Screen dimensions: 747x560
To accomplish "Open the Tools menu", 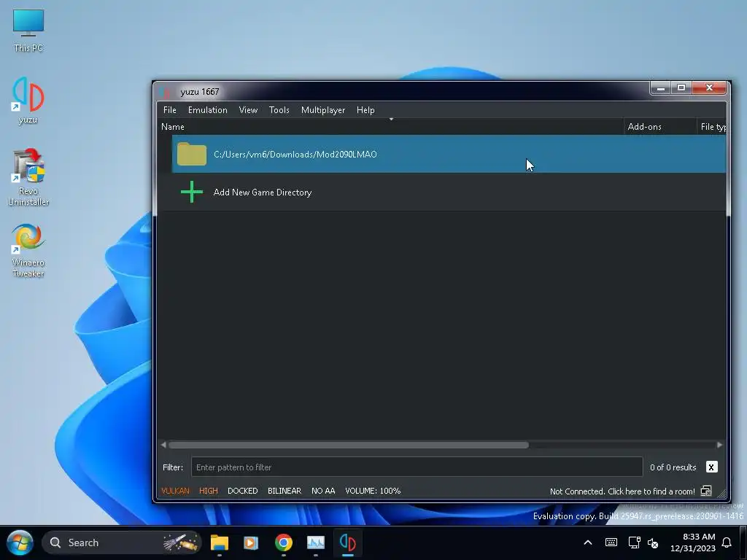I will click(x=279, y=110).
